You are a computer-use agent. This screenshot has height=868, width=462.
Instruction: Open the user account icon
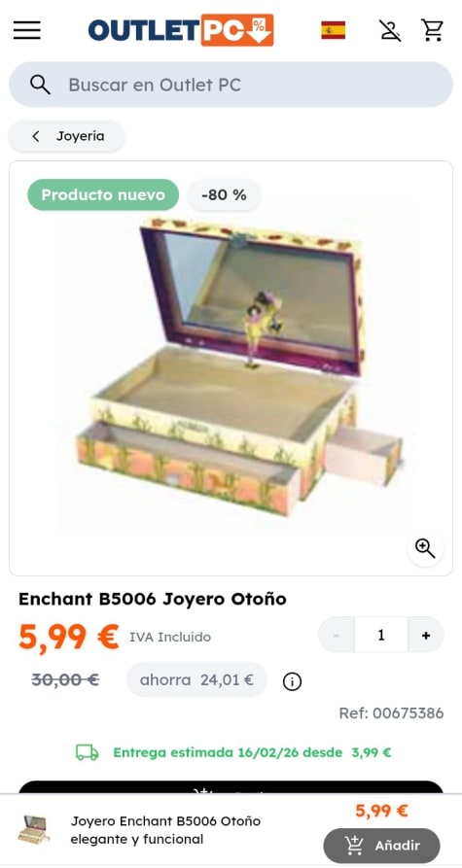pos(390,30)
